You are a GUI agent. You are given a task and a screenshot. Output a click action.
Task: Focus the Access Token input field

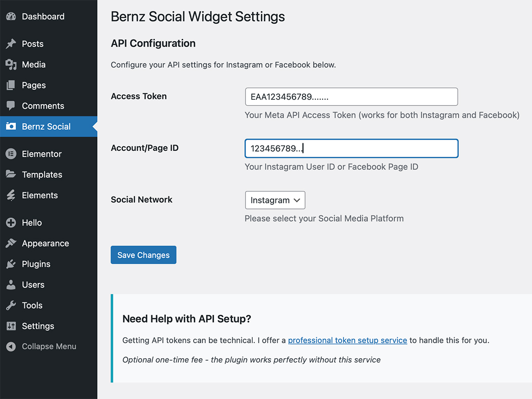(351, 97)
